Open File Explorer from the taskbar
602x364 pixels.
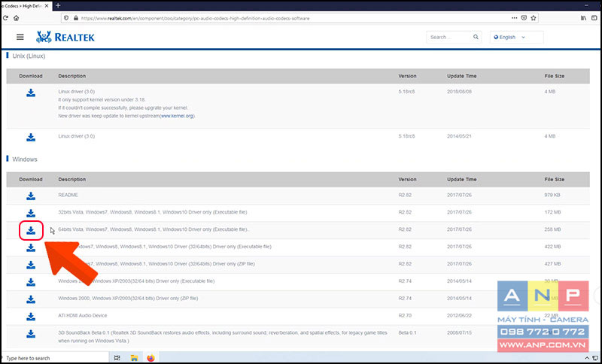click(134, 358)
